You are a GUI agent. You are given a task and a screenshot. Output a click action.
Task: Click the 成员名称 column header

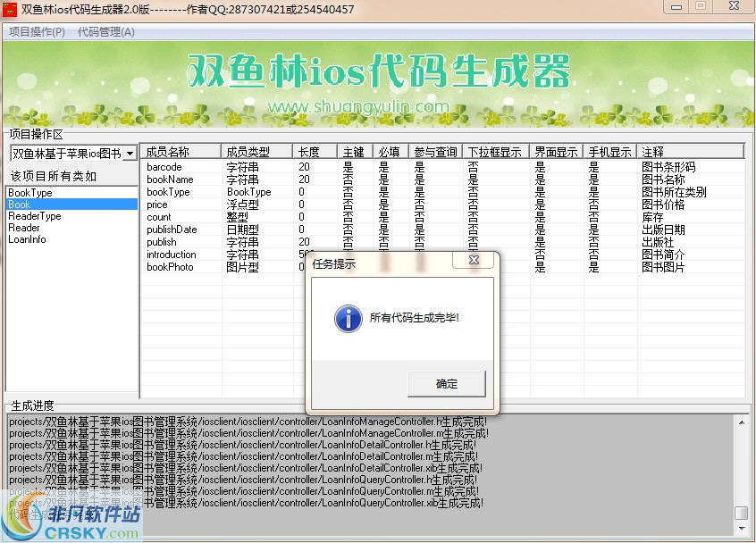[x=168, y=152]
